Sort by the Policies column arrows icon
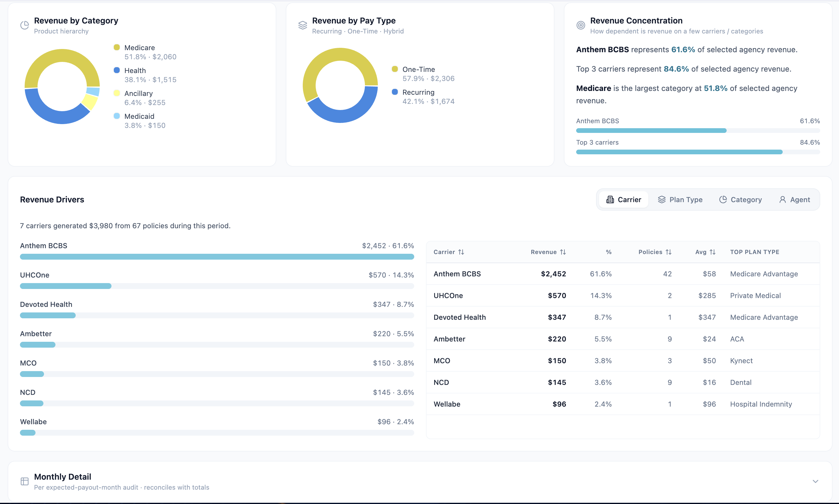 click(669, 252)
